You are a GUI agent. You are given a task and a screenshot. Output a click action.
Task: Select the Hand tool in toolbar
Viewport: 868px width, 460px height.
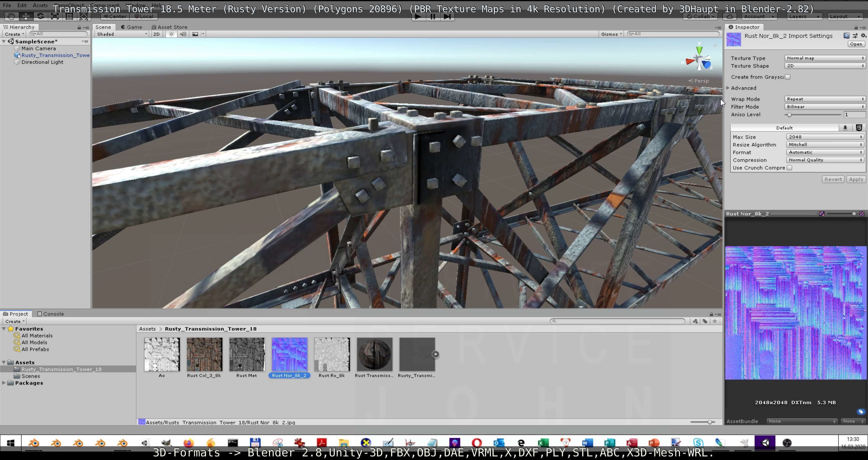pyautogui.click(x=11, y=16)
